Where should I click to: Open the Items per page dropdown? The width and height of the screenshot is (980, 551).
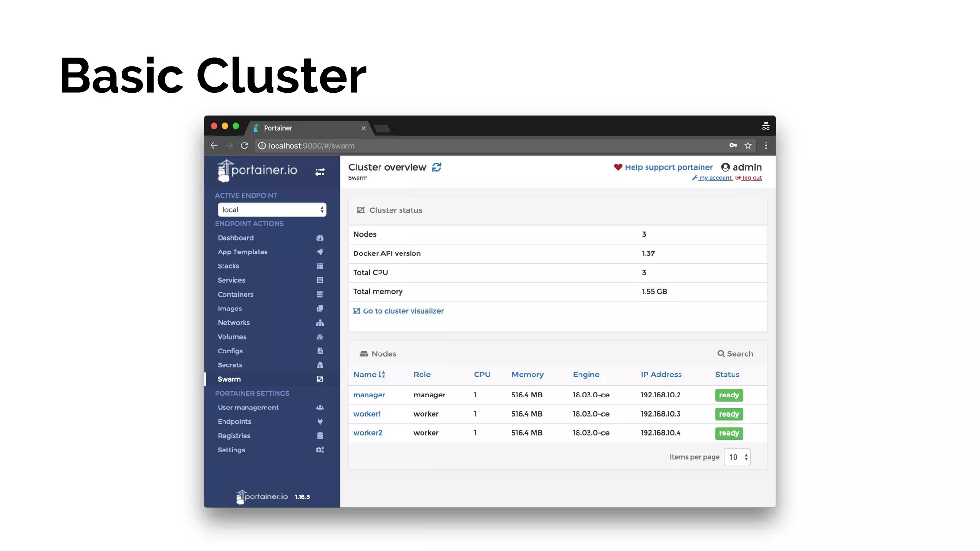pyautogui.click(x=737, y=457)
